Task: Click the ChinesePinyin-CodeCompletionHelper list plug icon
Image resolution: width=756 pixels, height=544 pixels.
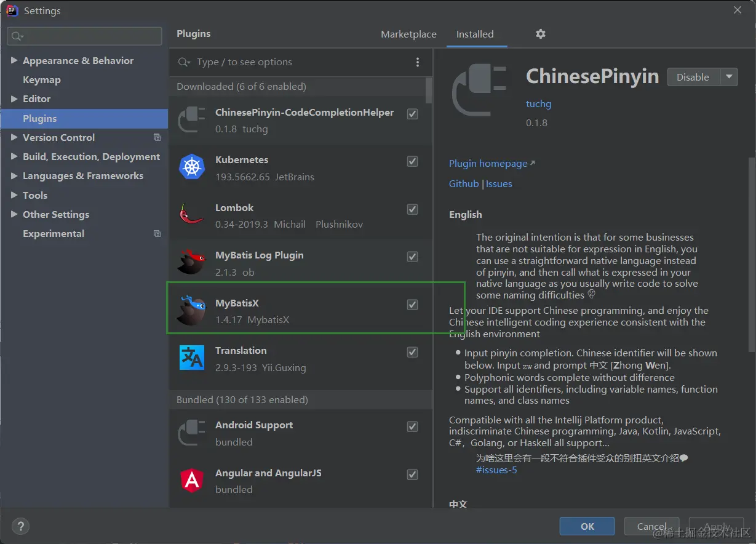Action: [191, 119]
